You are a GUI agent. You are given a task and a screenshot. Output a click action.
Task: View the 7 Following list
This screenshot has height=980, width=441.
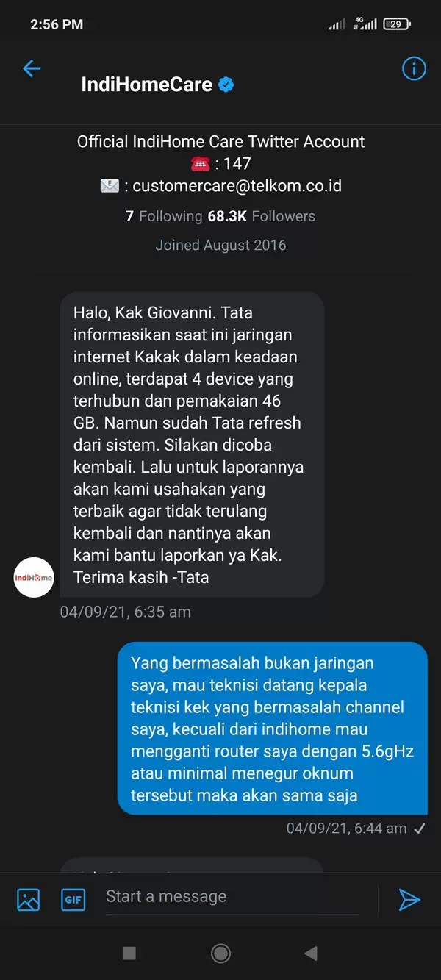[164, 216]
